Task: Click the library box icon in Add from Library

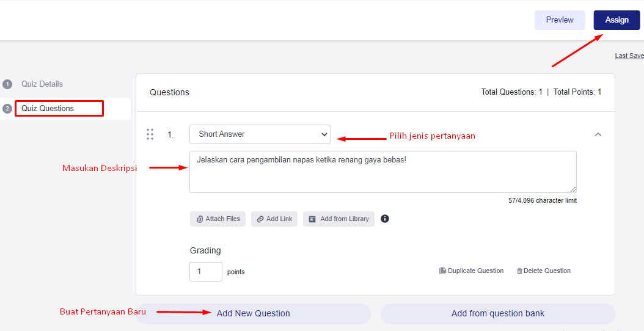Action: (x=312, y=219)
